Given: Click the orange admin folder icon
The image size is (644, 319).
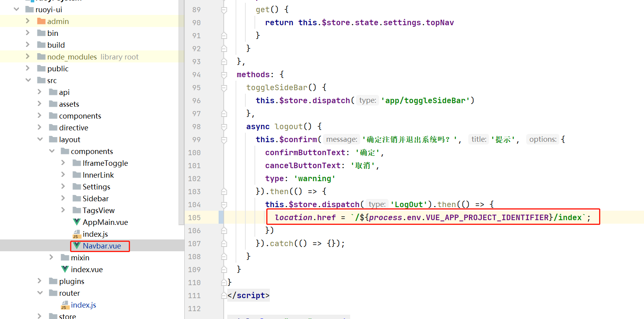Looking at the screenshot, I should (41, 21).
